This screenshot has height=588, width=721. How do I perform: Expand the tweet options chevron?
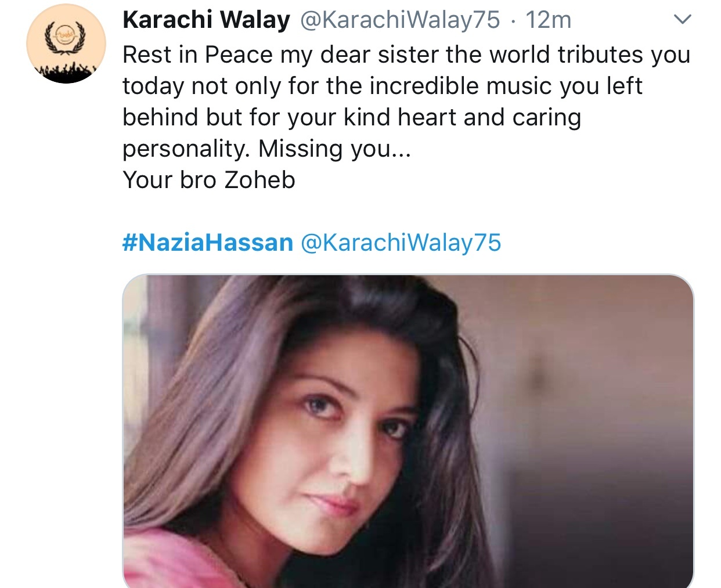point(683,20)
